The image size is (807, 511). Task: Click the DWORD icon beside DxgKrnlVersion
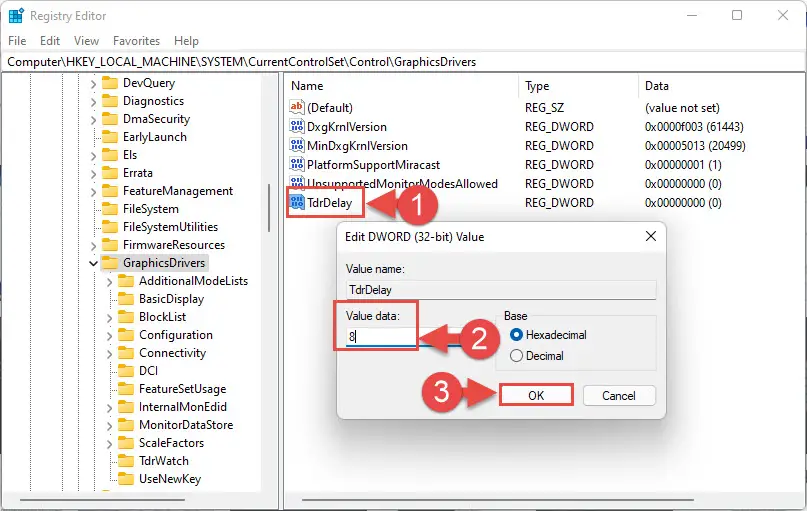click(297, 127)
